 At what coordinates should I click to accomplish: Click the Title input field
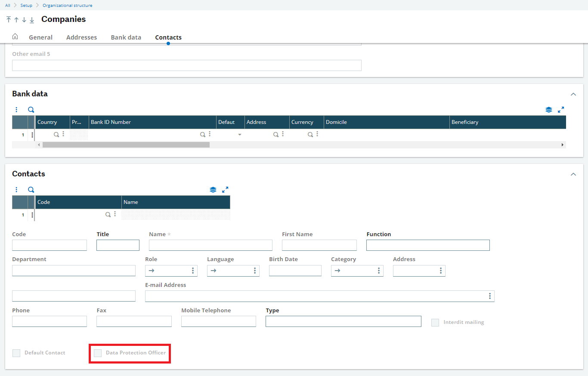118,245
